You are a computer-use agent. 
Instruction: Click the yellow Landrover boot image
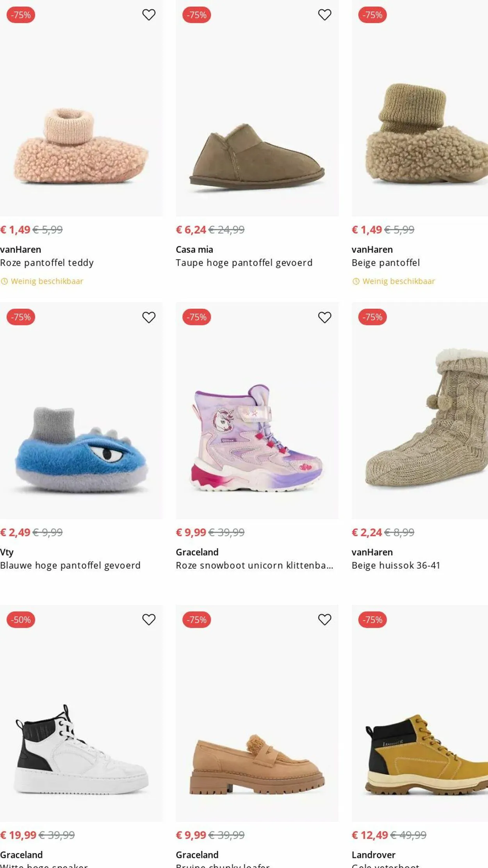[x=426, y=753]
